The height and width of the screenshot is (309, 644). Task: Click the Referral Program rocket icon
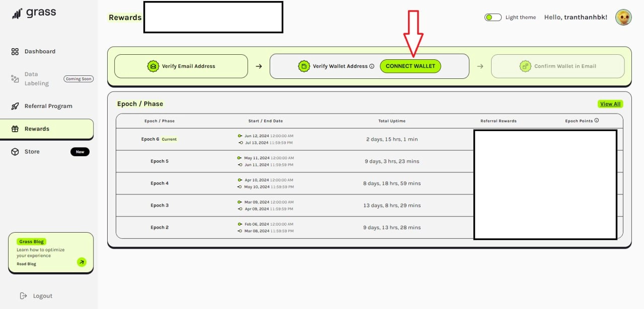pyautogui.click(x=15, y=106)
